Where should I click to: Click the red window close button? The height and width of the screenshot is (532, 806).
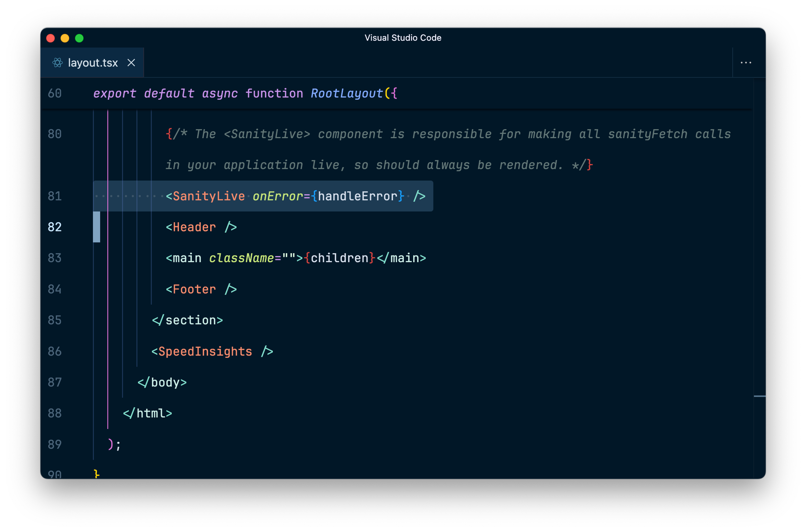51,38
